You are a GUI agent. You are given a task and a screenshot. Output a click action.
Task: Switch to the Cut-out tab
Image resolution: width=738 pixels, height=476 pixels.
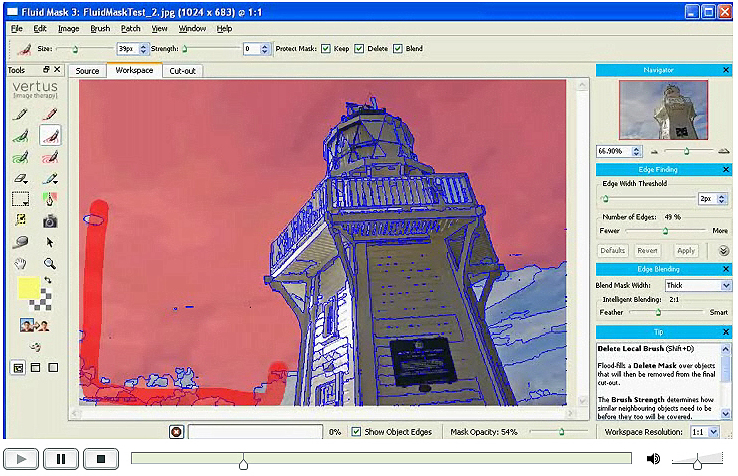tap(182, 71)
